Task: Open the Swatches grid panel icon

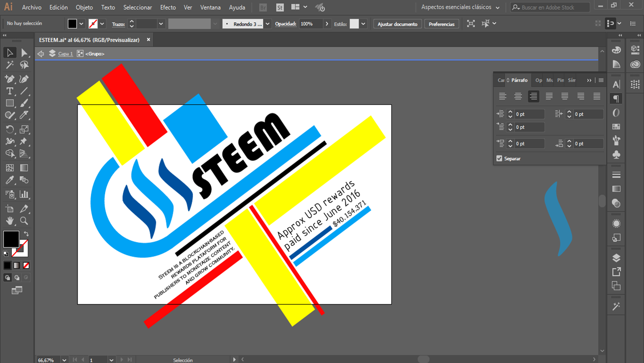Action: (x=616, y=126)
